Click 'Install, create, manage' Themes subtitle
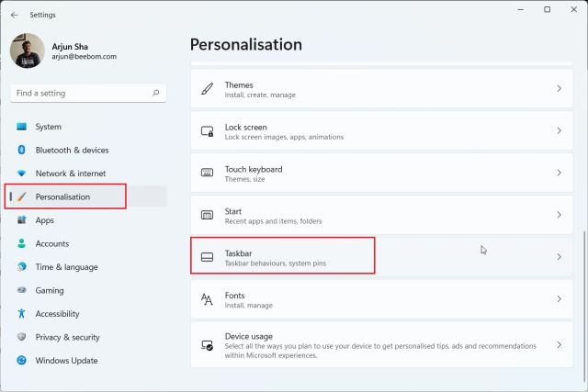The height and width of the screenshot is (392, 588). coord(260,95)
